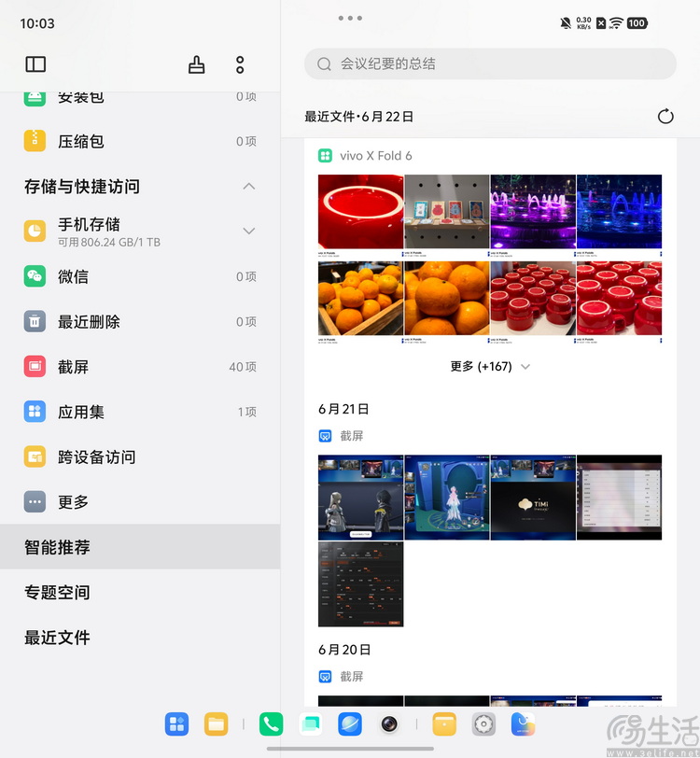This screenshot has height=758, width=700.
Task: Tap the 6月20日 截屏 category icon
Action: (x=325, y=676)
